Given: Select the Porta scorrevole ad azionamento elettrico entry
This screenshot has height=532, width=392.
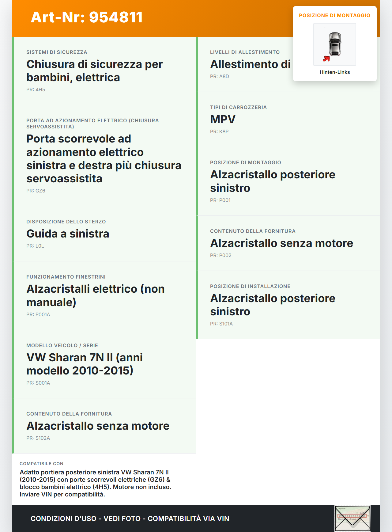Looking at the screenshot, I should tap(104, 158).
